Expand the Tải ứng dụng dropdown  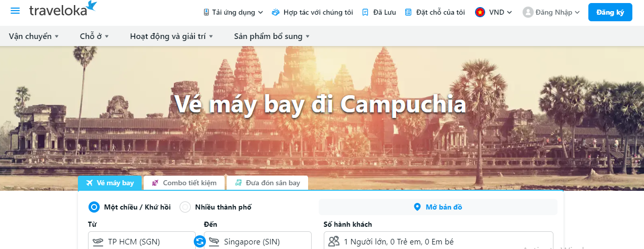pos(233,12)
